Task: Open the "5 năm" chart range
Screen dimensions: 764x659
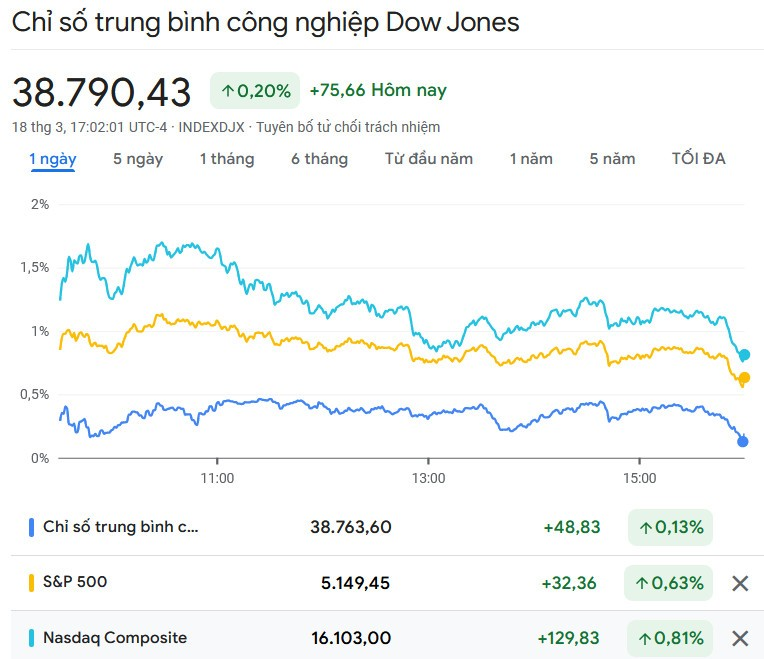Action: point(612,159)
